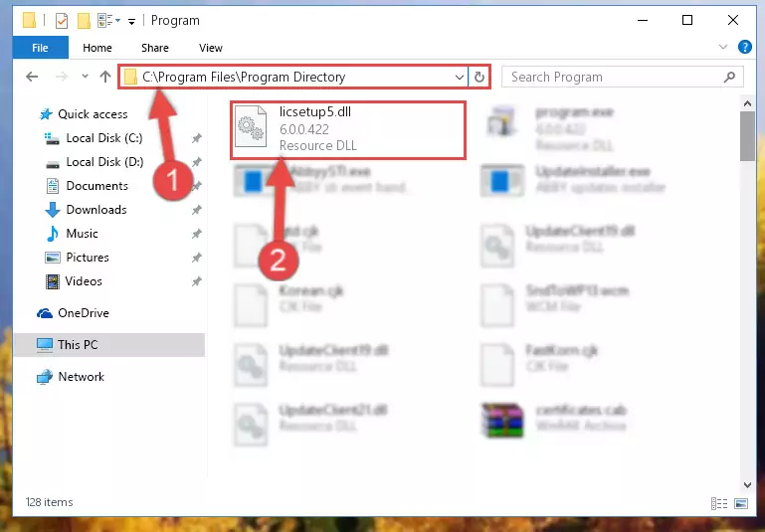Viewport: 765px width, 532px height.
Task: Click the vertical scrollbar thumb
Action: click(747, 136)
